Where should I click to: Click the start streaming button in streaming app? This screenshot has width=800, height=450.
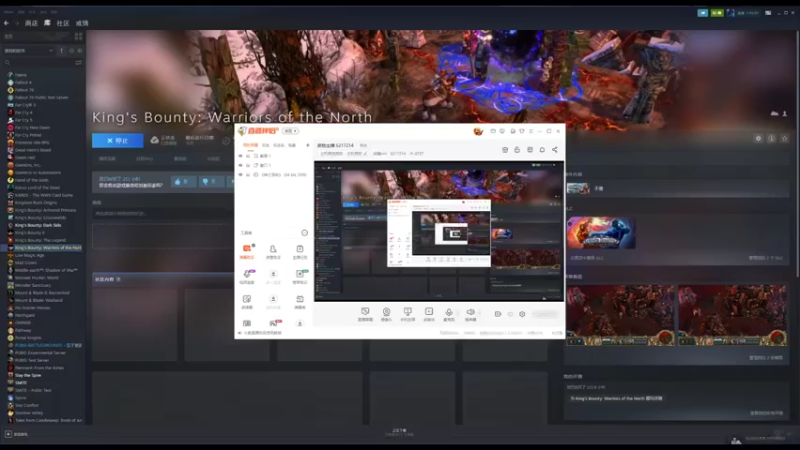click(545, 314)
